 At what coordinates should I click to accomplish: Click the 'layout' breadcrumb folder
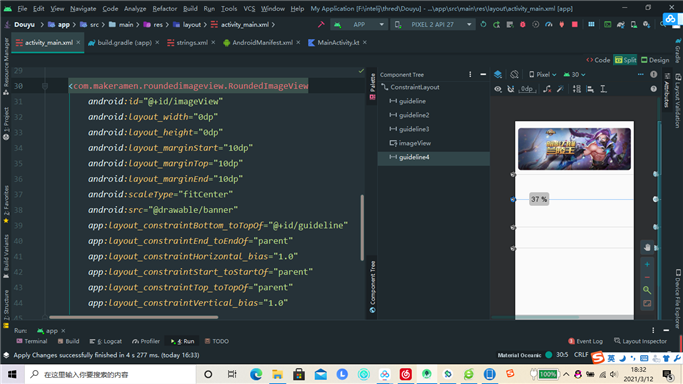pos(187,25)
